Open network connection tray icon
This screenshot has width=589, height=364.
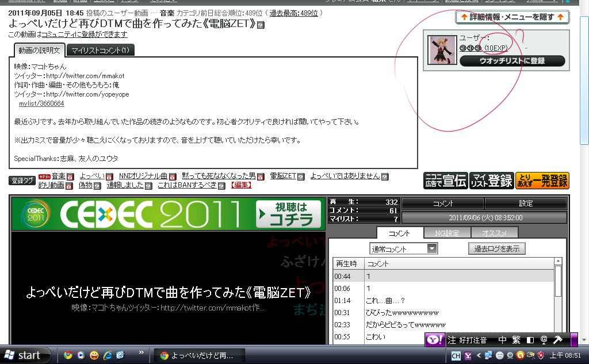point(488,355)
